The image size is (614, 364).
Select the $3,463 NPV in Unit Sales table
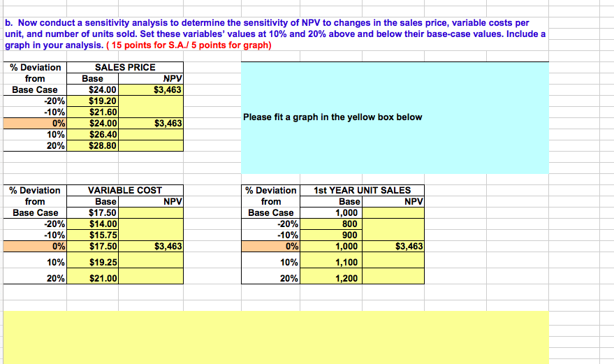pyautogui.click(x=393, y=247)
